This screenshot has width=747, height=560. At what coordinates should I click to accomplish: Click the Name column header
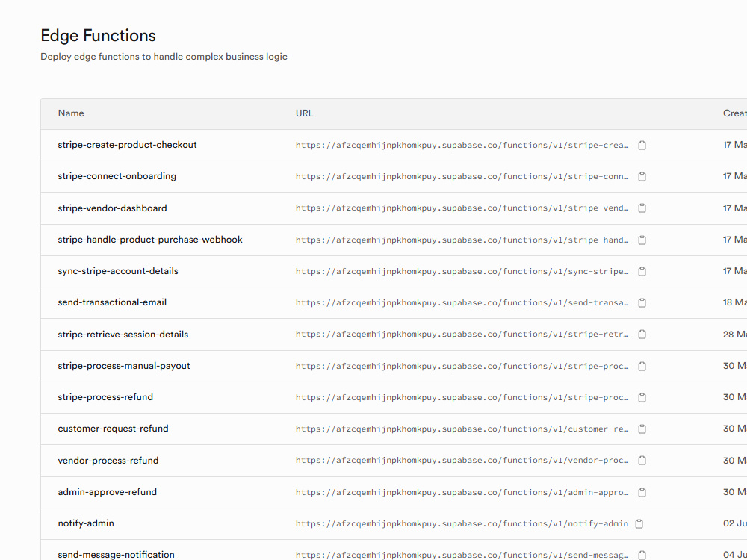(71, 113)
